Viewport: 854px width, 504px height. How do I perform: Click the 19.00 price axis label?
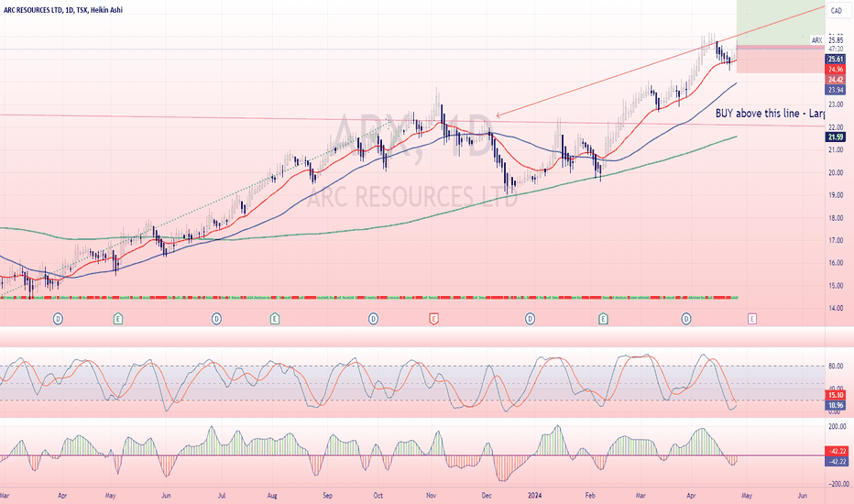coord(836,195)
